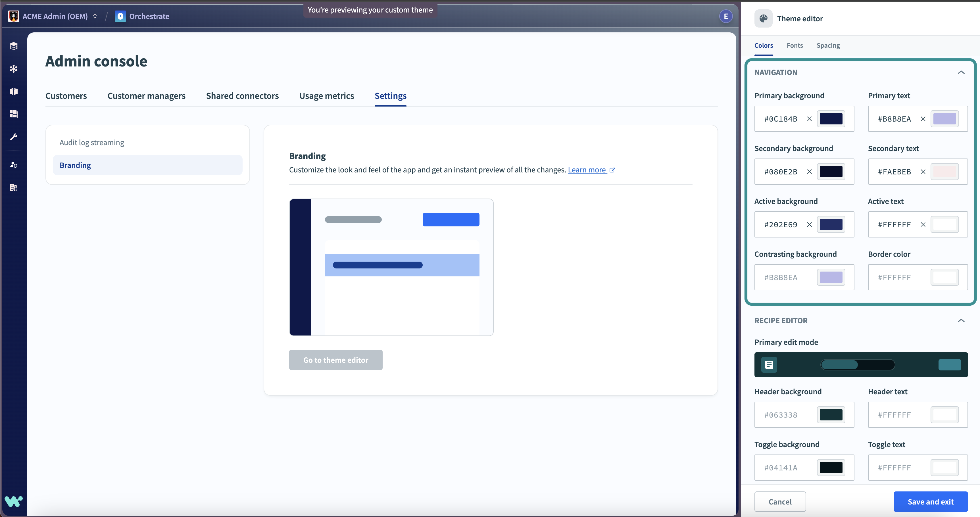Viewport: 980px width, 517px height.
Task: Click the Theme editor palette icon
Action: point(763,18)
